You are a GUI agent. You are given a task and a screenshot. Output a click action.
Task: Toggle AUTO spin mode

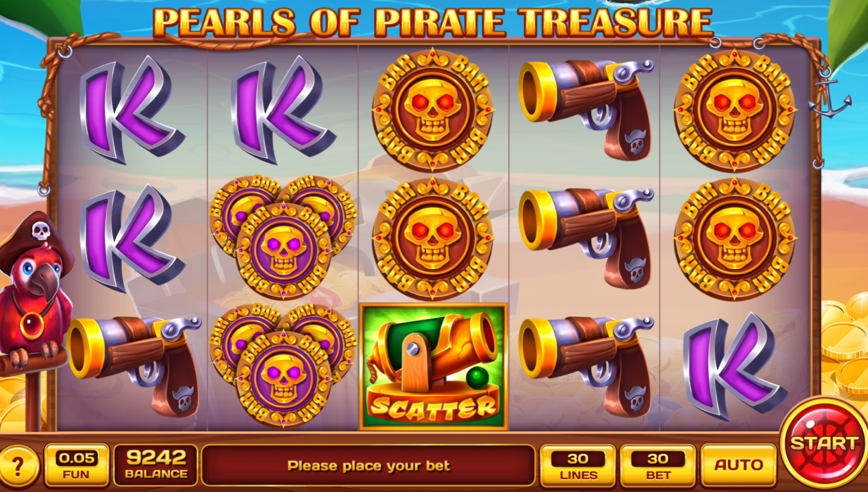pyautogui.click(x=739, y=465)
